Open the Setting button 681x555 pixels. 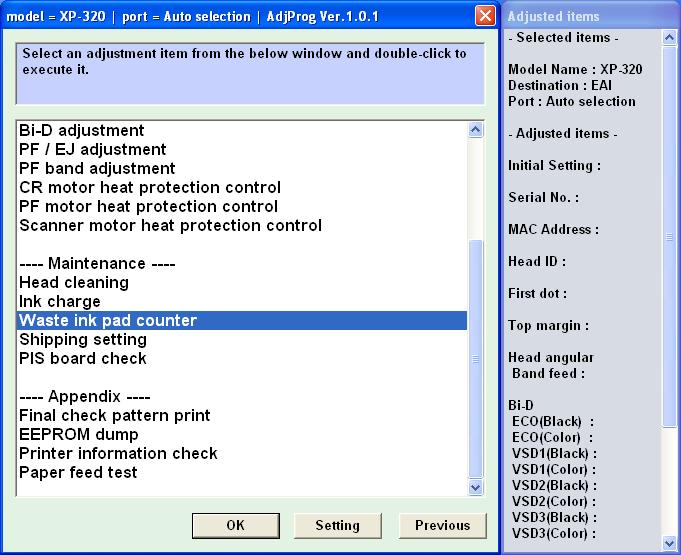coord(337,525)
